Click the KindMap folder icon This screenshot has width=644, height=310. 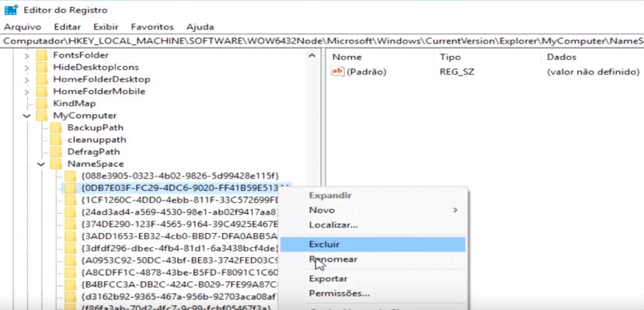[x=41, y=103]
